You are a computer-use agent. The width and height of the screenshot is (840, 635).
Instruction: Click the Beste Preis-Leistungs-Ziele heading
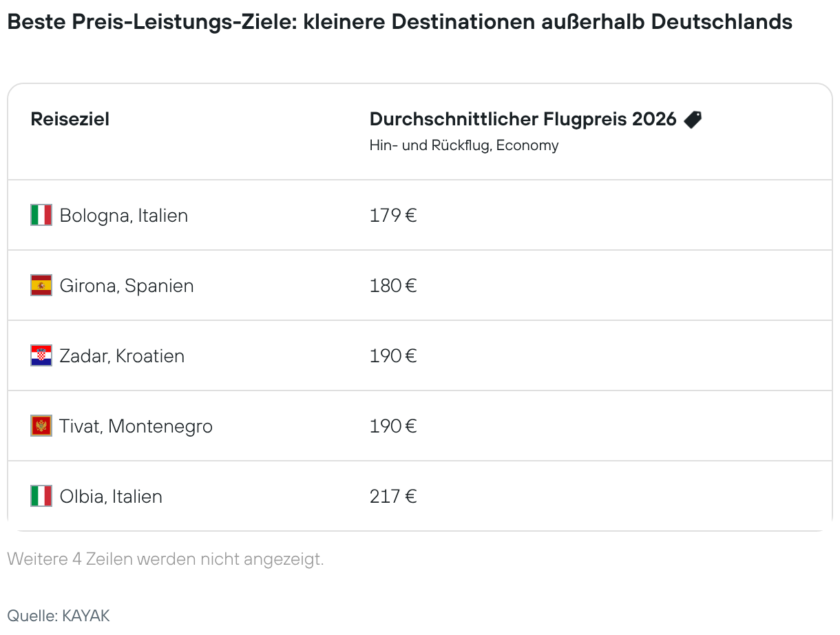point(399,22)
